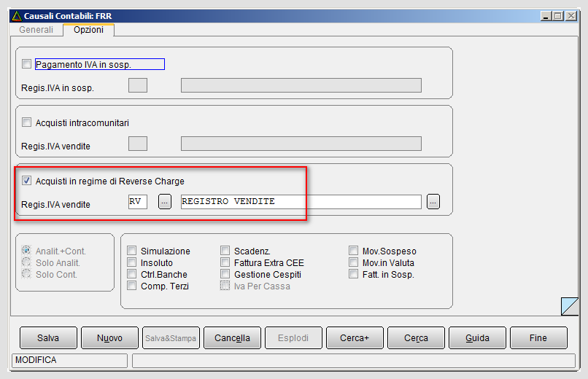
Task: Uncheck Acquisti in regime di Reverse Charge
Action: (26, 181)
